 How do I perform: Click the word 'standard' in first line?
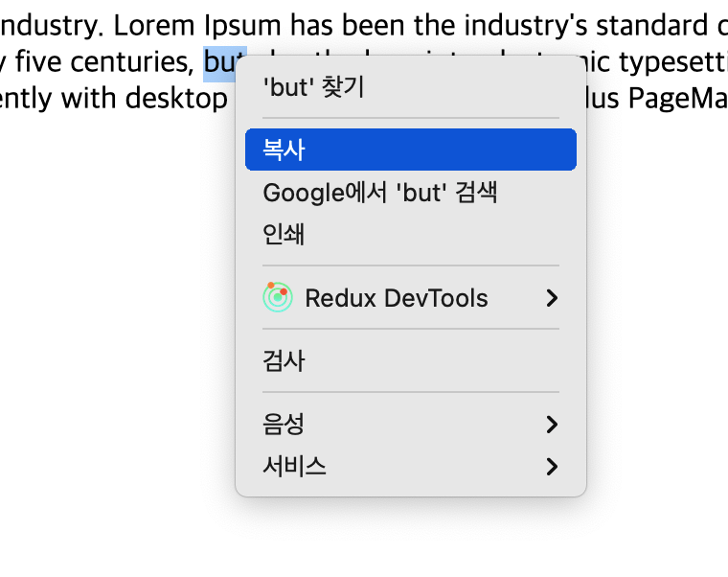652,25
